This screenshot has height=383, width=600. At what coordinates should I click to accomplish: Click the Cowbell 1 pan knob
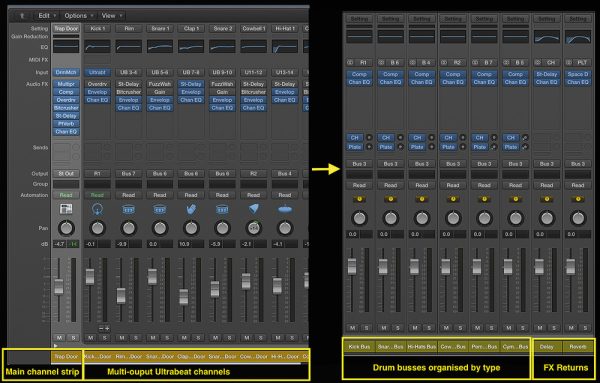point(253,228)
